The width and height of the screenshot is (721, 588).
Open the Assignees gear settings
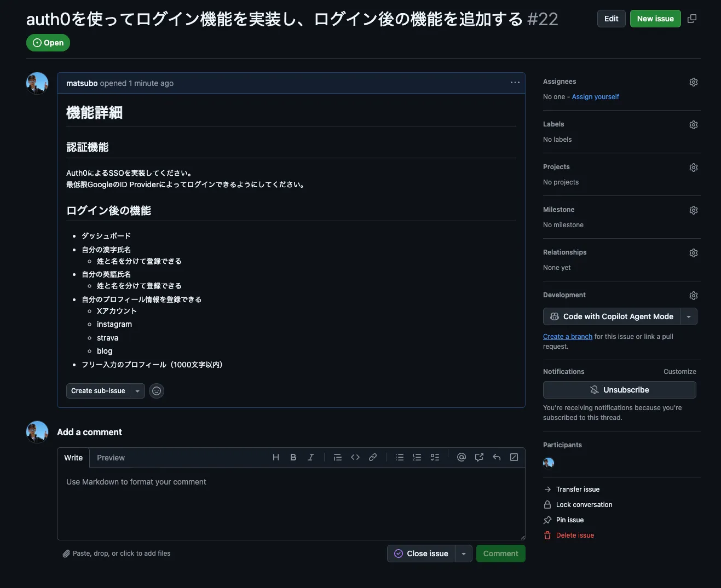693,82
